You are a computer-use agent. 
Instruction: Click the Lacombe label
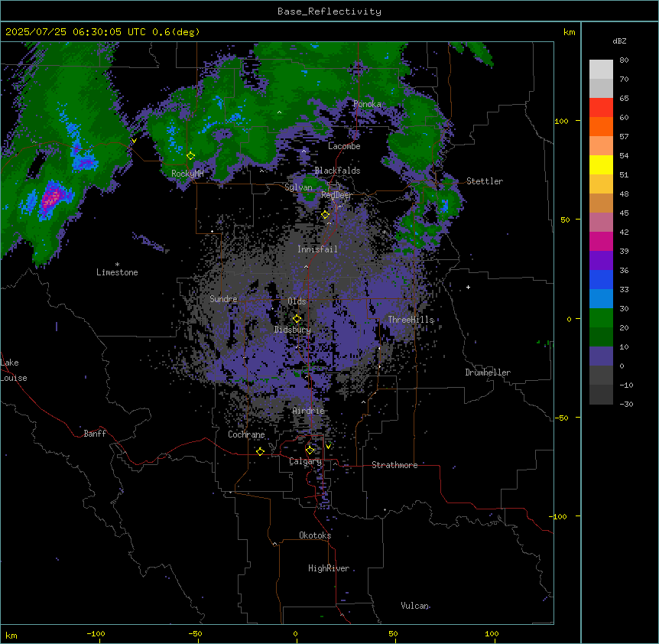point(344,146)
